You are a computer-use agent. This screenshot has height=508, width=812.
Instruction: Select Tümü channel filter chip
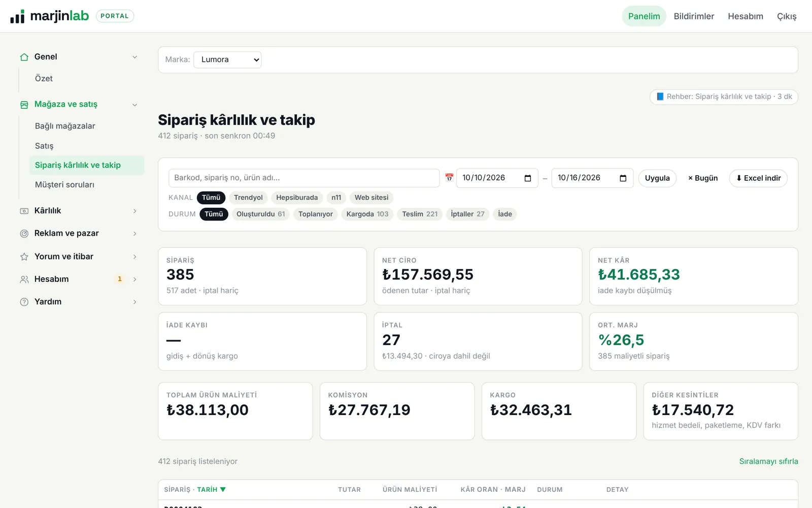(x=211, y=198)
